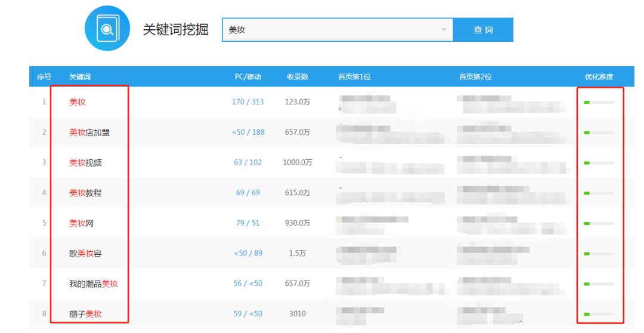Click difficulty bar for 丽子美妆 row
Image resolution: width=644 pixels, height=333 pixels.
599,314
